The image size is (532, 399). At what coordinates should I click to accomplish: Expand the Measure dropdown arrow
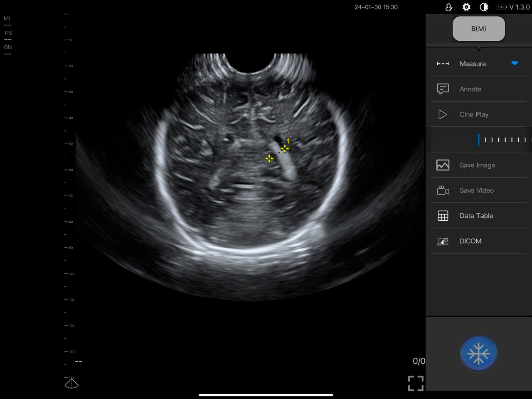coord(515,64)
